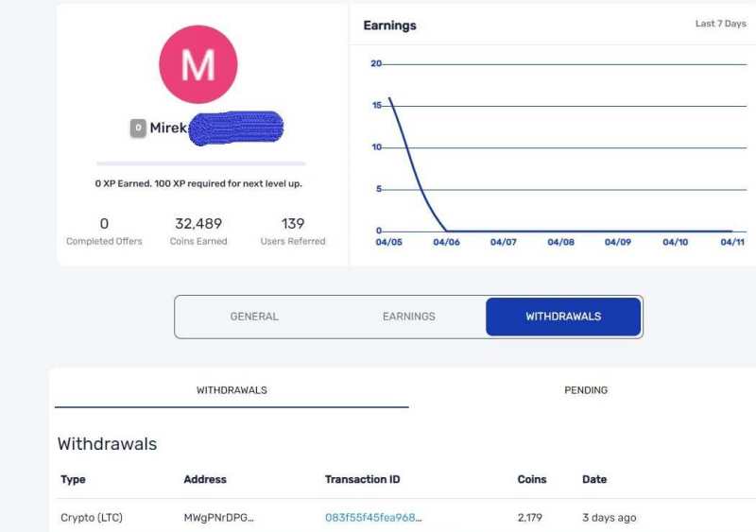Click the pink M avatar circle
The width and height of the screenshot is (756, 532).
(x=198, y=64)
